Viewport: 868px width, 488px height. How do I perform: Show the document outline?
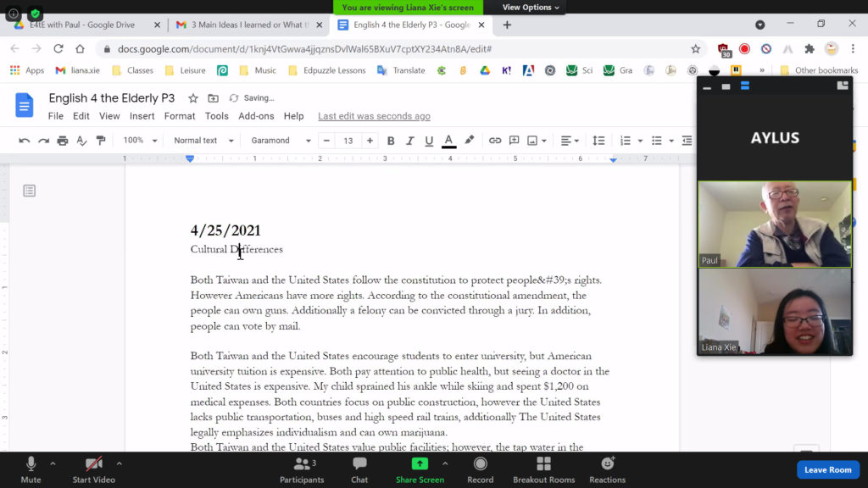(x=30, y=191)
